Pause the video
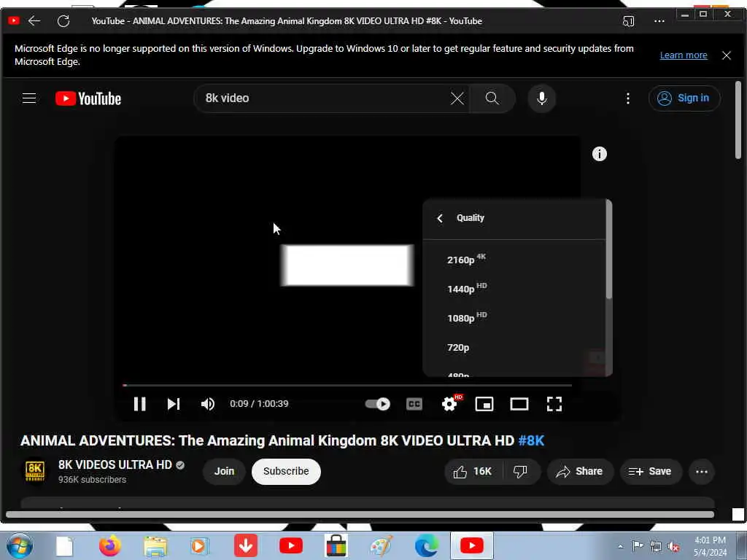This screenshot has width=747, height=560. 139,404
